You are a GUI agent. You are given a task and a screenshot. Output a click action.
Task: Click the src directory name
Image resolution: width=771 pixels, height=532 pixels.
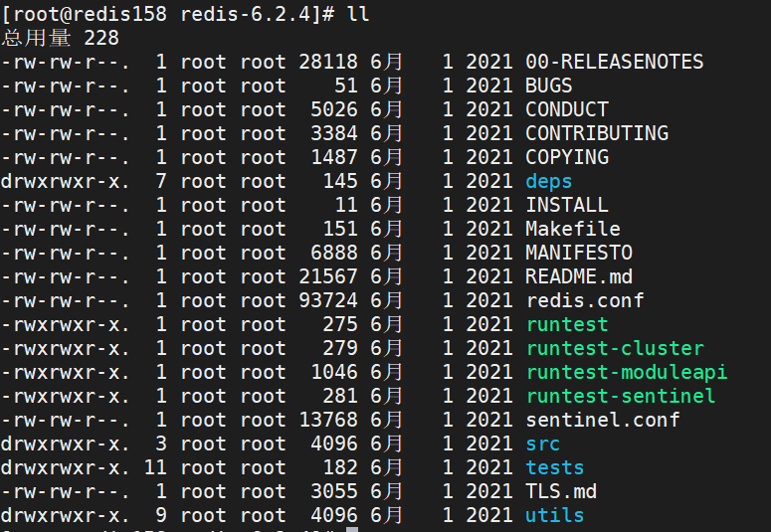(542, 443)
